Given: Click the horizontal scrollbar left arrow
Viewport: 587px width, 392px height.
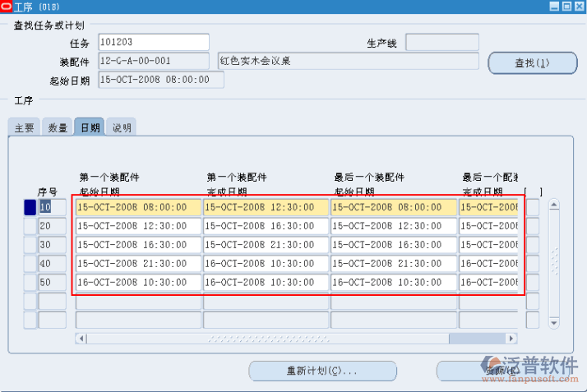Looking at the screenshot, I should pos(81,338).
